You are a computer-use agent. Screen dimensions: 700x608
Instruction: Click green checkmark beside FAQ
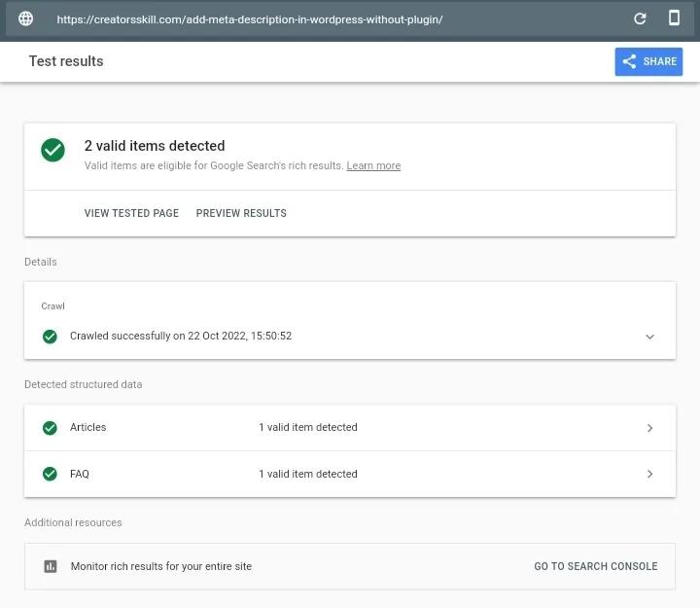click(x=50, y=475)
